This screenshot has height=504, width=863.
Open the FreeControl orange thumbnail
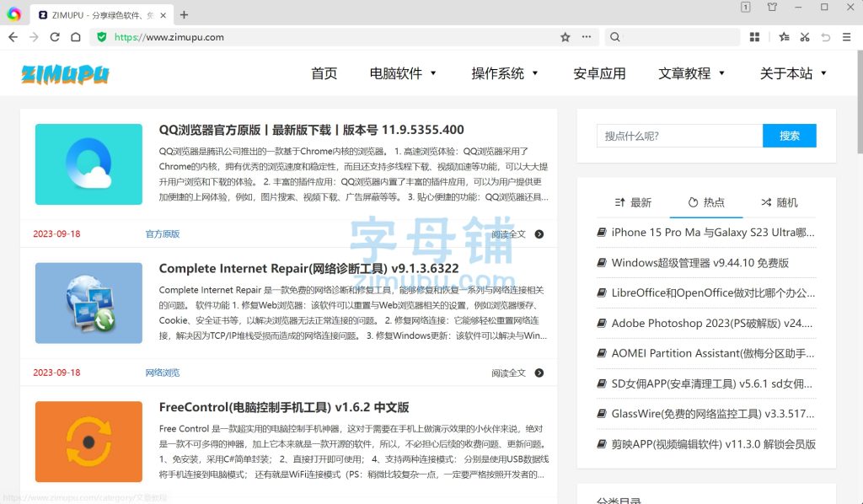click(88, 442)
